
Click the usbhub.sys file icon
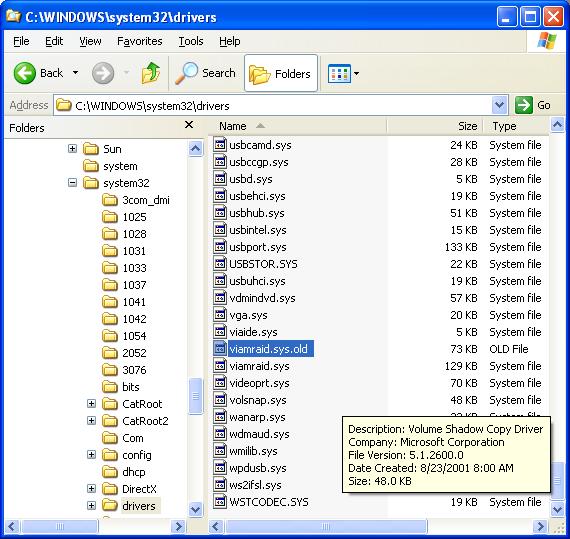click(x=220, y=213)
